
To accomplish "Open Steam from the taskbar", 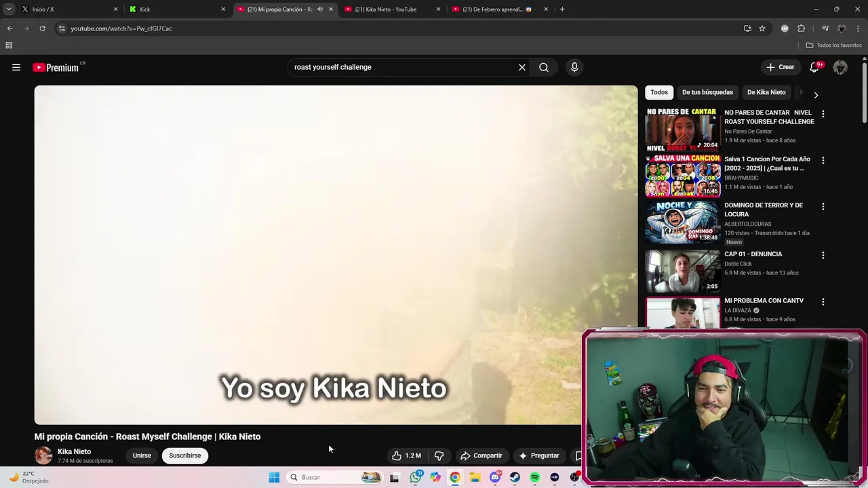I will [x=515, y=477].
